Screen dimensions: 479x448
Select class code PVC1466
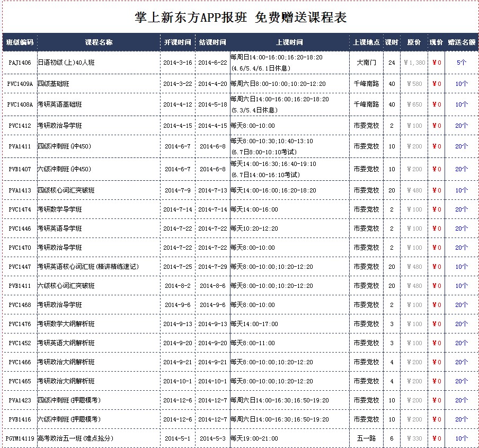point(20,363)
